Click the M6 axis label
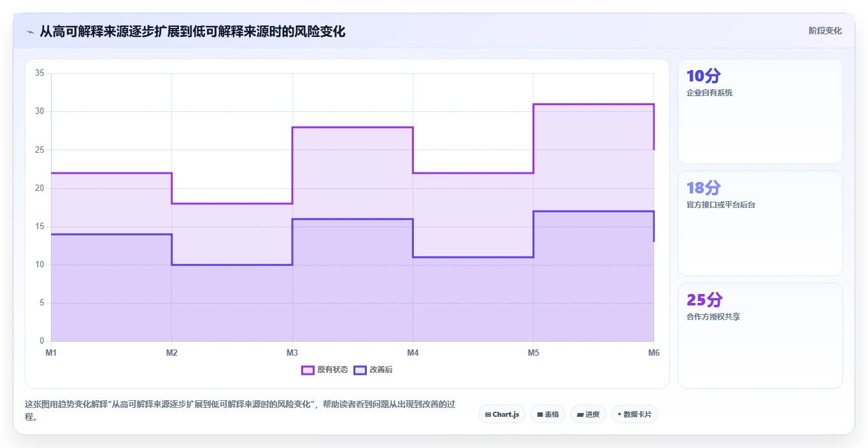This screenshot has width=868, height=448. point(653,353)
